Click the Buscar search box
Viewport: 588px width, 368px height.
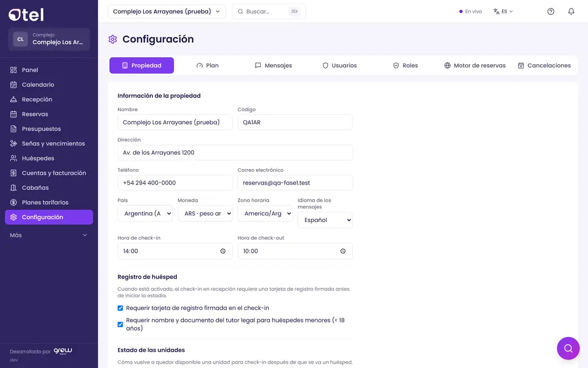pos(269,12)
